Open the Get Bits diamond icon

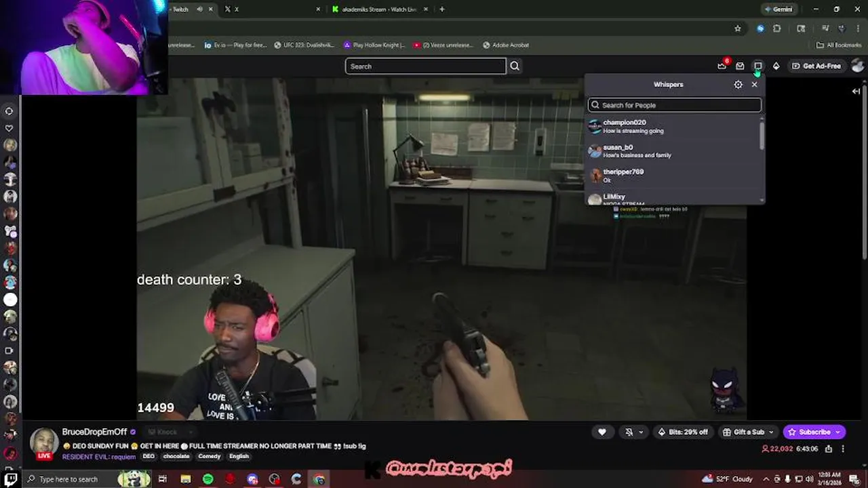776,66
